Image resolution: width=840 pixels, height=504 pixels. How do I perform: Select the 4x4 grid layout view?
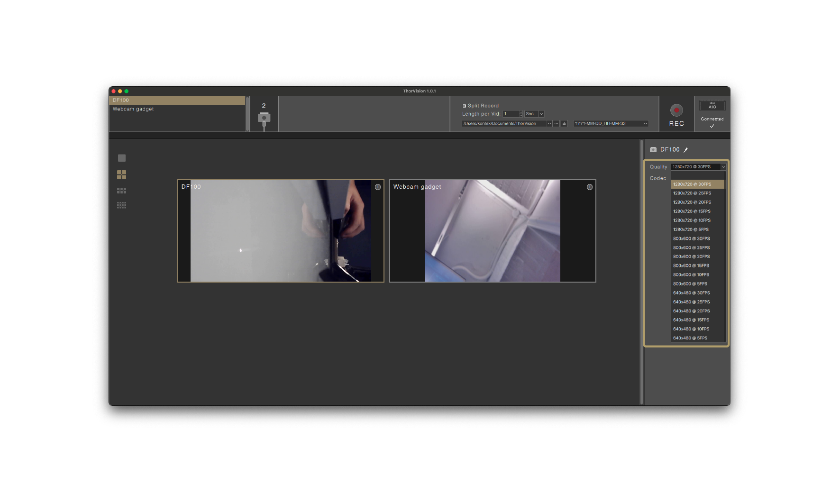(122, 205)
